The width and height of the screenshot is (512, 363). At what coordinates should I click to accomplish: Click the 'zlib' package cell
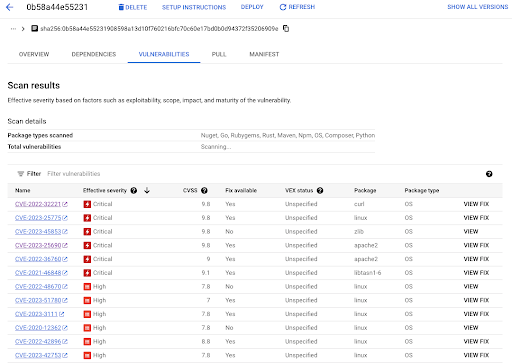359,231
